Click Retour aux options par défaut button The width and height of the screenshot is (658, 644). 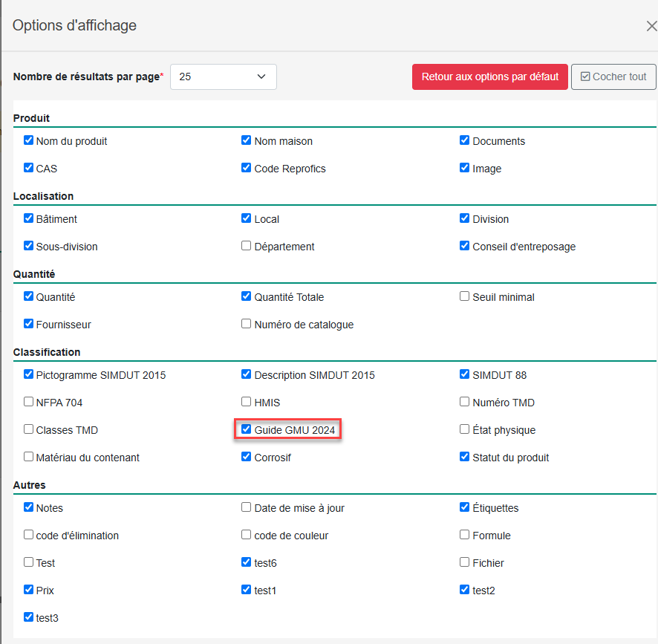(489, 77)
